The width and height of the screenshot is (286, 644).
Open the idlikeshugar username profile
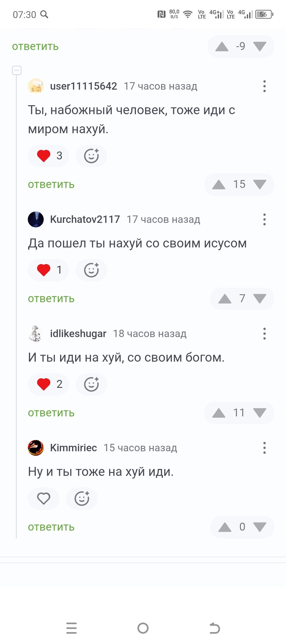pyautogui.click(x=78, y=334)
